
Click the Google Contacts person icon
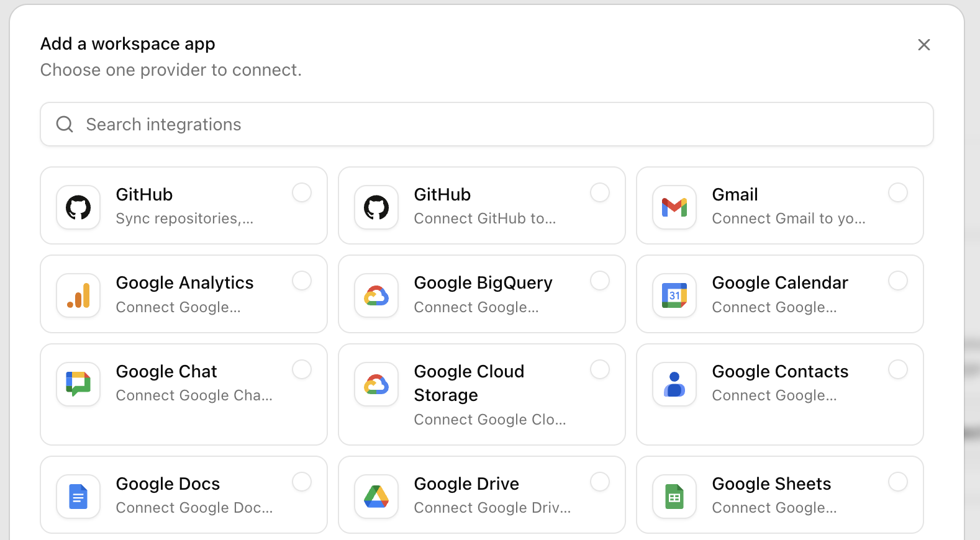(x=674, y=384)
